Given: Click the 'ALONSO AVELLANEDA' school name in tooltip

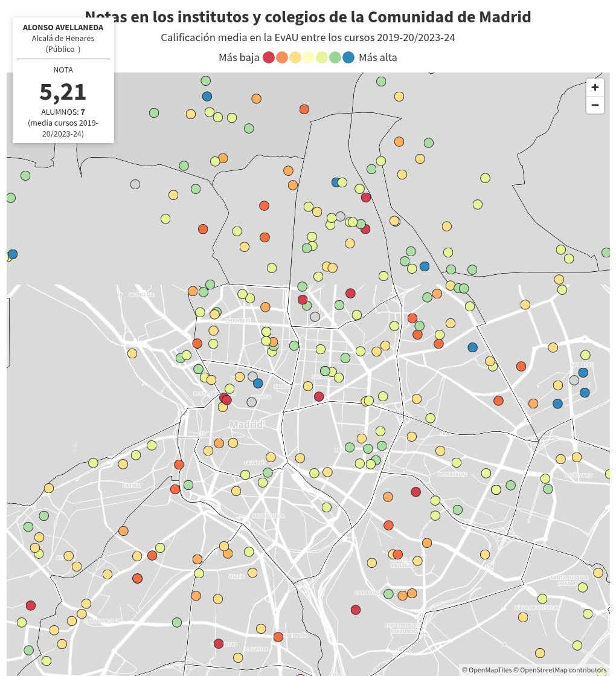Looking at the screenshot, I should (63, 28).
